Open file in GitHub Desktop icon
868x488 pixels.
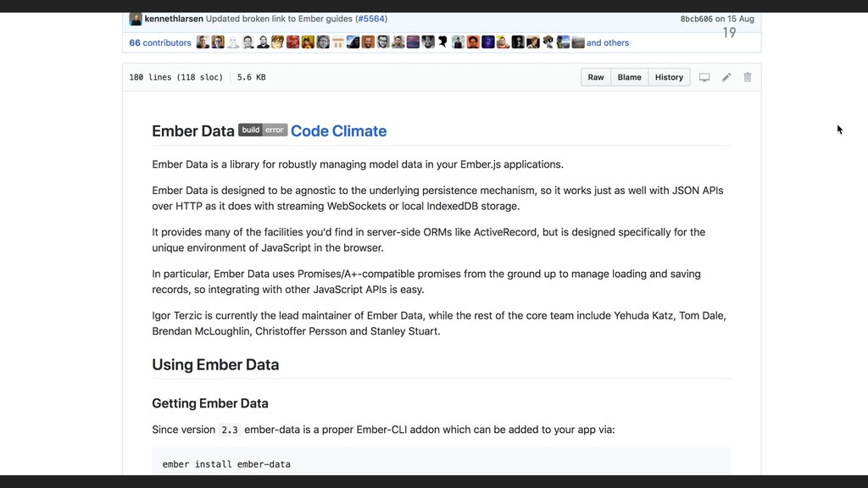(x=704, y=77)
